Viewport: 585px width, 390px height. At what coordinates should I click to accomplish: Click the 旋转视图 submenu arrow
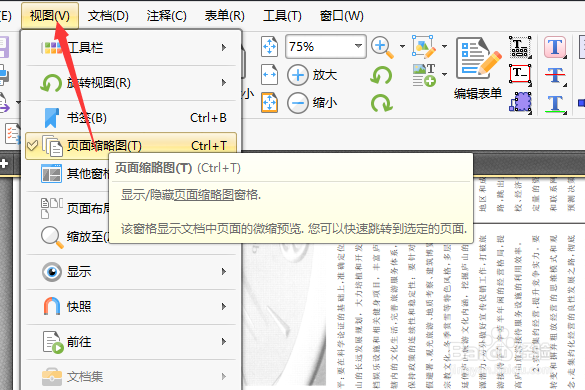223,82
